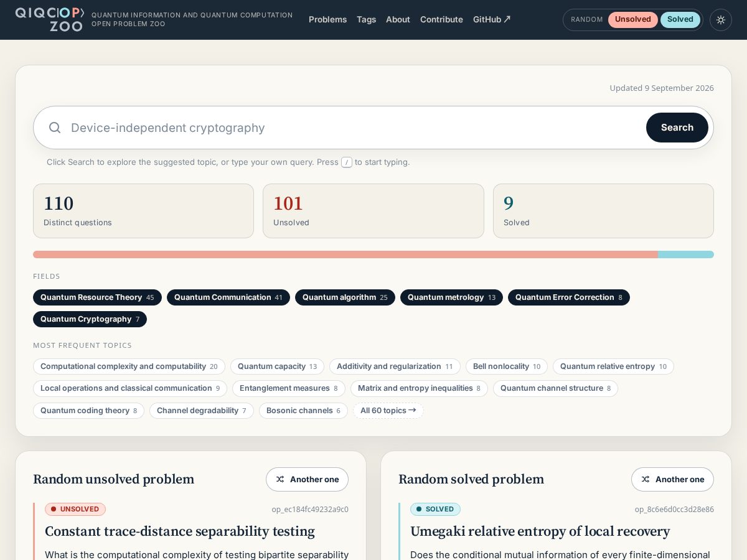
Task: Filter by Quantum Cryptography field
Action: pyautogui.click(x=90, y=319)
